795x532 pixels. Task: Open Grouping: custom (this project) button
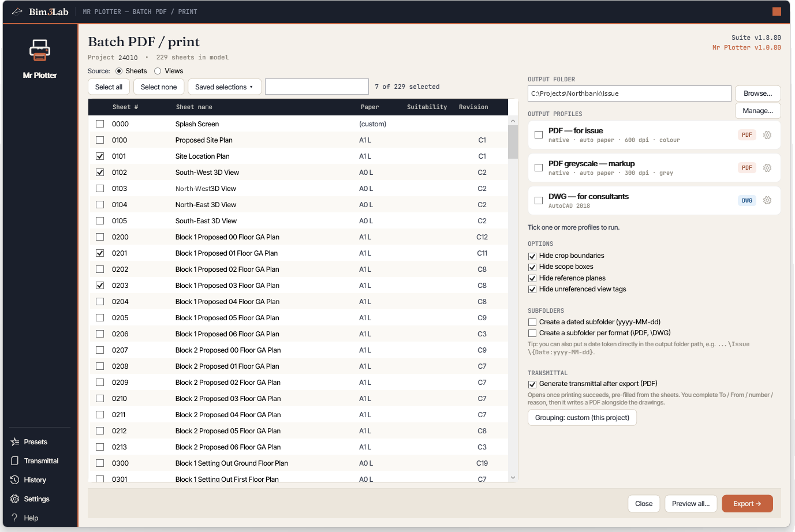pos(582,418)
